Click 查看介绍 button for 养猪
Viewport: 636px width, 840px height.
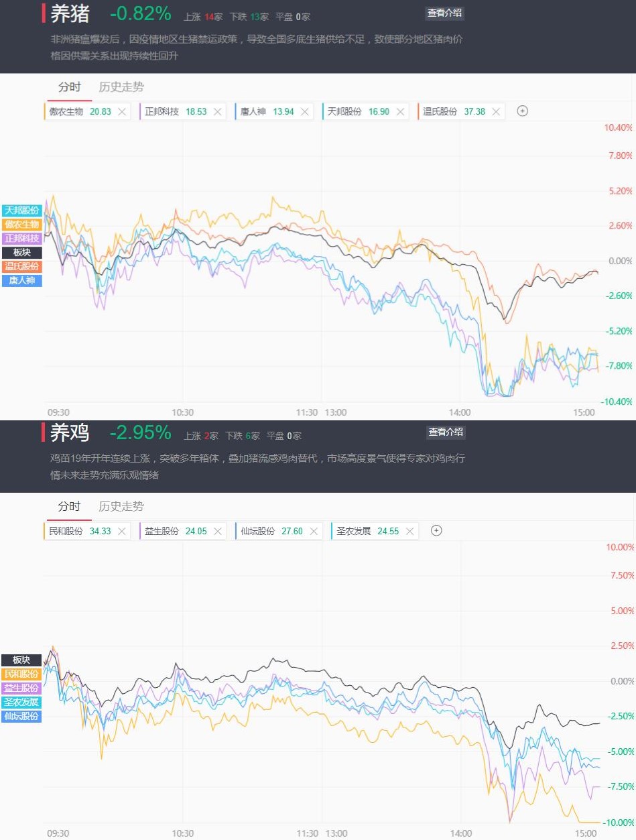click(444, 13)
